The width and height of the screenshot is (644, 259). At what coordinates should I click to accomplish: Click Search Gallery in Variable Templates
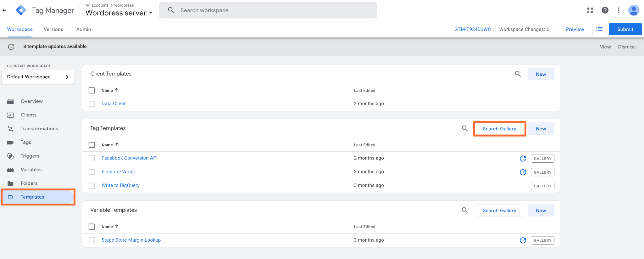(499, 211)
